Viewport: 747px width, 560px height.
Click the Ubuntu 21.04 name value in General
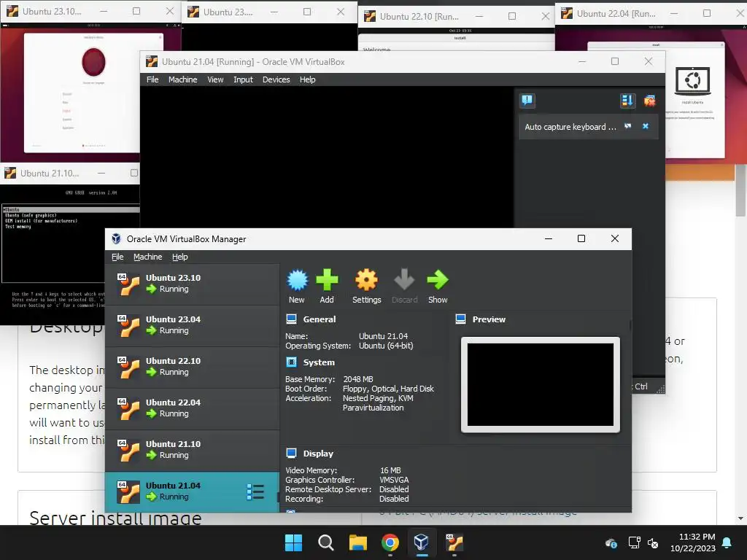tap(383, 336)
